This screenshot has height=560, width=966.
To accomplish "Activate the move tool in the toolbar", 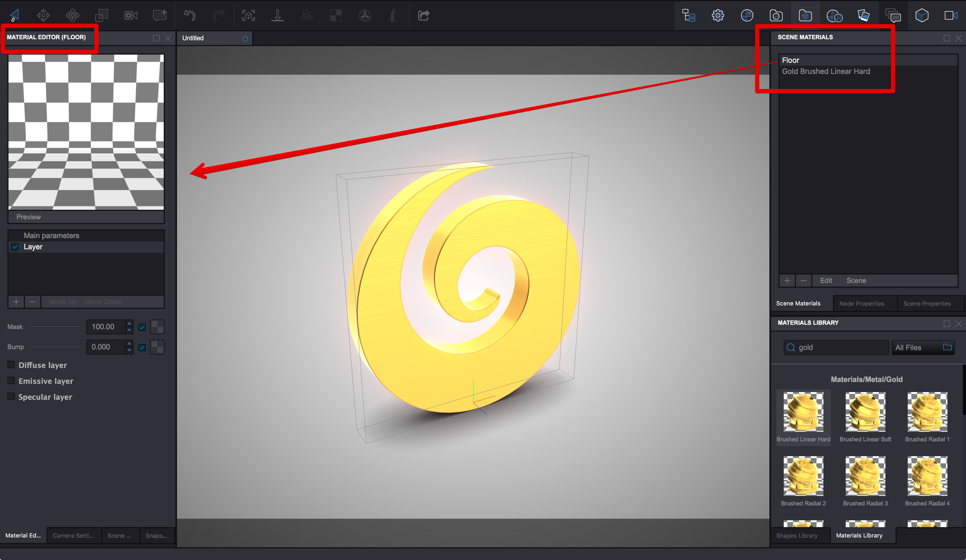I will [43, 15].
